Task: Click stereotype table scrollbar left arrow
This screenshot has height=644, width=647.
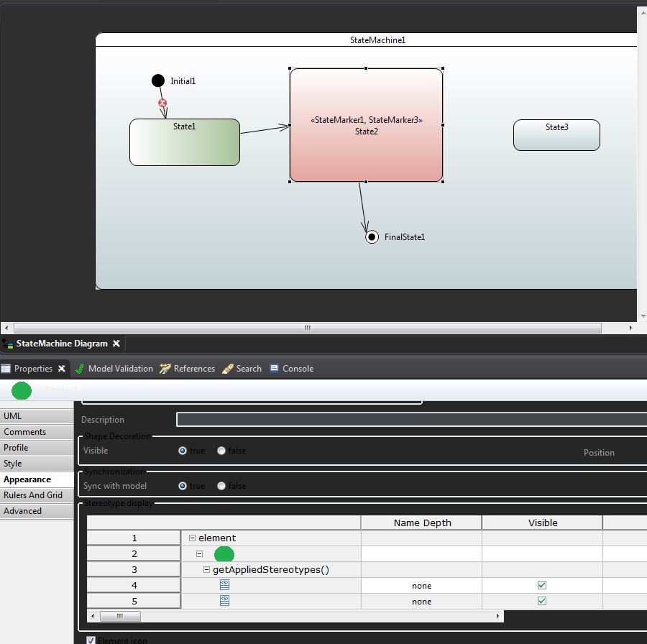Action: [93, 616]
